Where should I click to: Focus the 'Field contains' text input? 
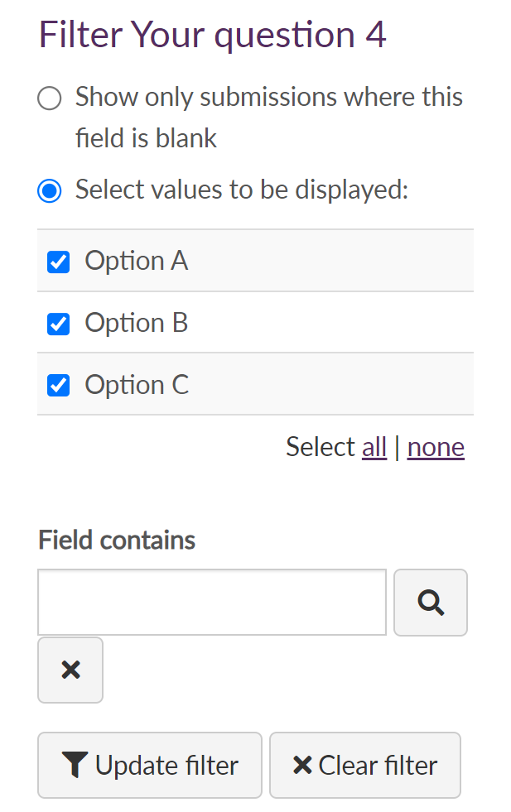[x=212, y=603]
